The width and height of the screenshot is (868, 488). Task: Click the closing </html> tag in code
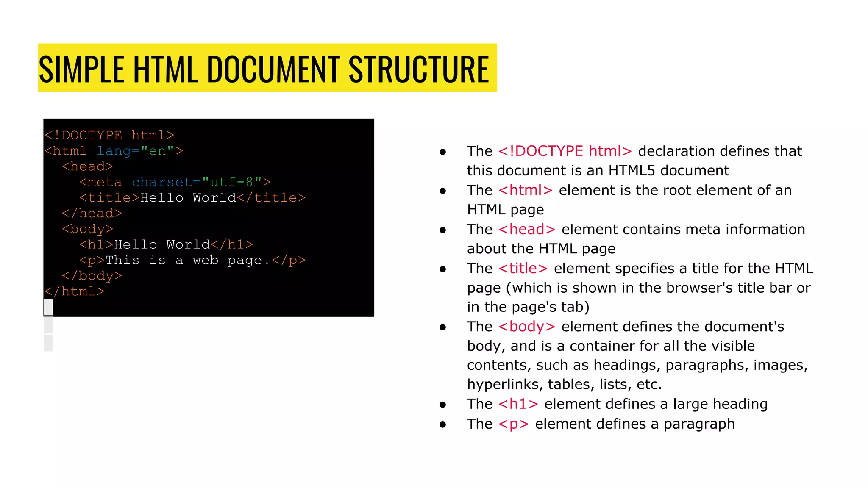(x=74, y=291)
